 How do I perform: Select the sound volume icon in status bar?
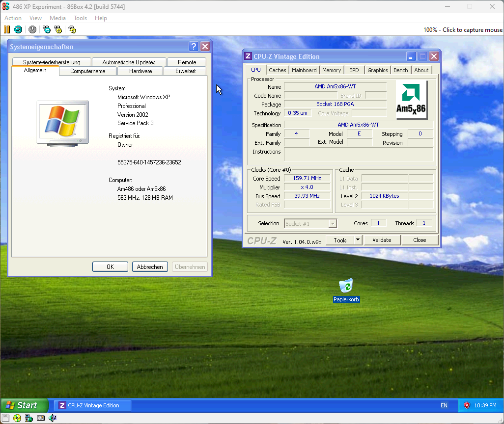[x=52, y=418]
